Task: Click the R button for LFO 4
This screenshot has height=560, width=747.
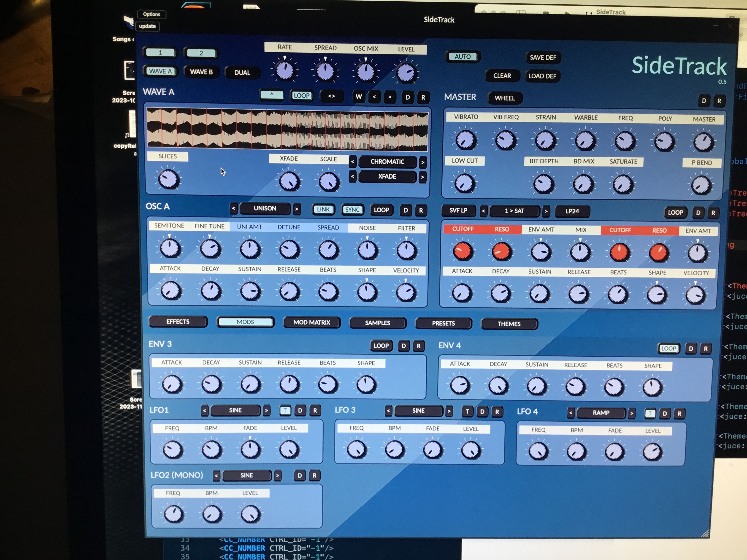Action: (x=679, y=414)
